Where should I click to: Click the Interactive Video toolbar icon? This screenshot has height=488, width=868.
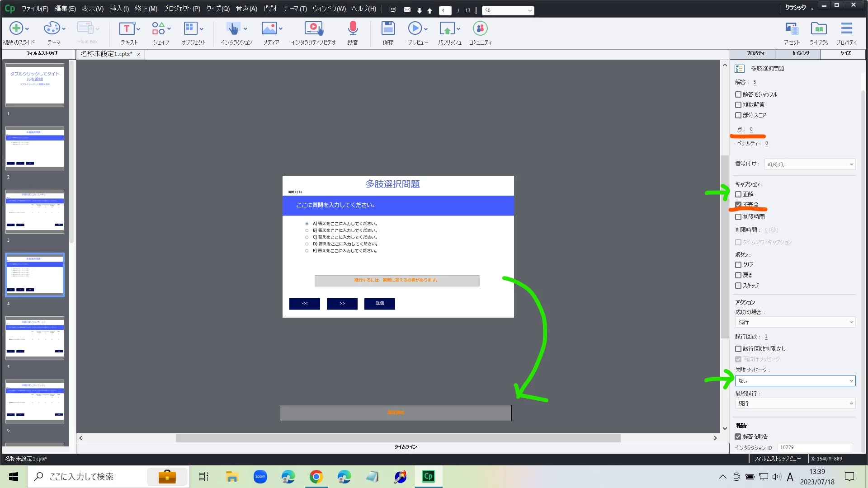pyautogui.click(x=313, y=29)
